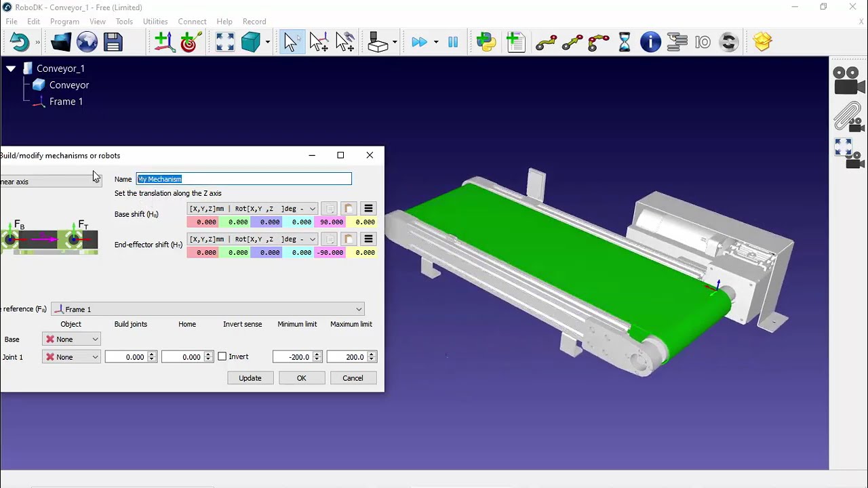Collapse the Conveyor_1 station tree node
Screen dimensions: 868x488
coord(11,68)
